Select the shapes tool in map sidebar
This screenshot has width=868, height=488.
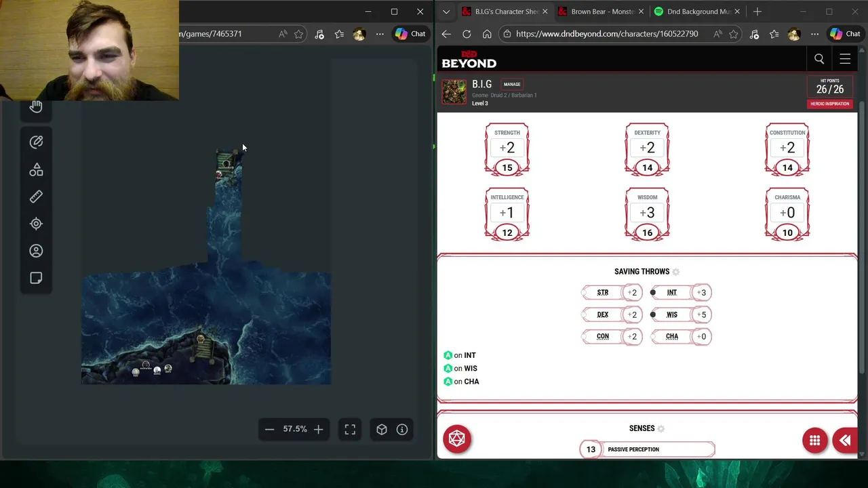click(36, 169)
